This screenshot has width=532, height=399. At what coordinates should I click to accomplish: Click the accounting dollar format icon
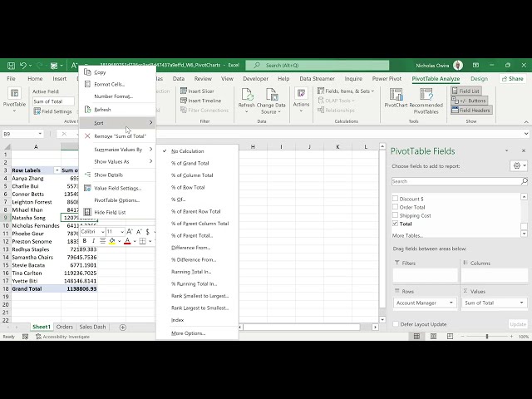[148, 232]
